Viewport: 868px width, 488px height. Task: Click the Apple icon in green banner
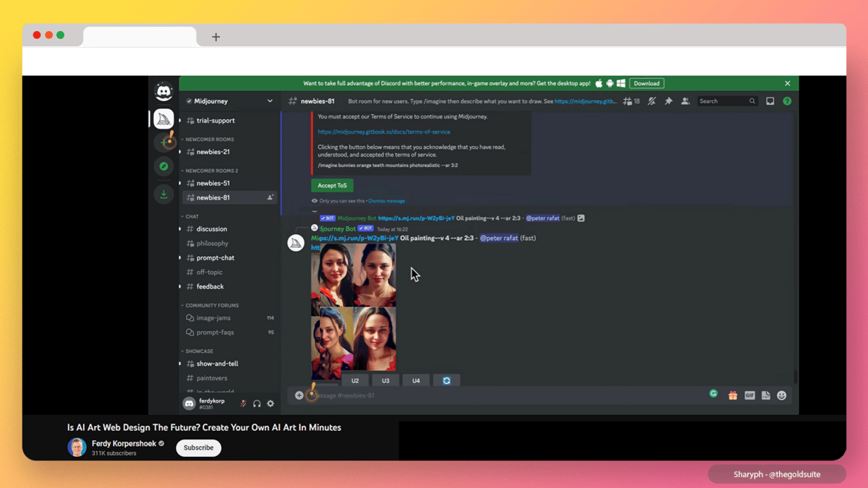(599, 83)
